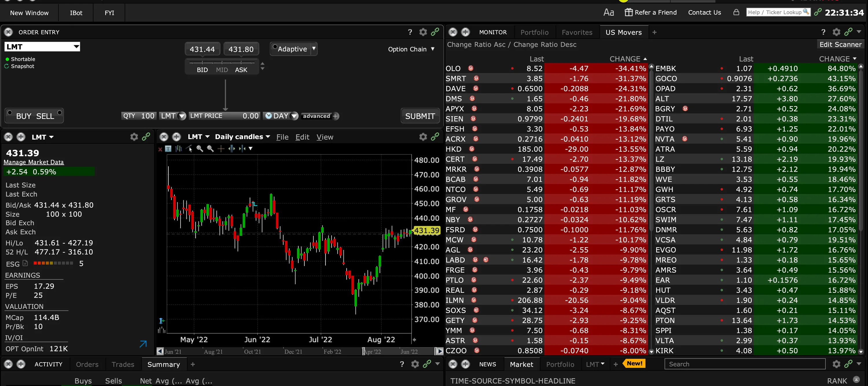The width and height of the screenshot is (868, 386).
Task: Open LMT dropdown in News panel
Action: pos(595,364)
